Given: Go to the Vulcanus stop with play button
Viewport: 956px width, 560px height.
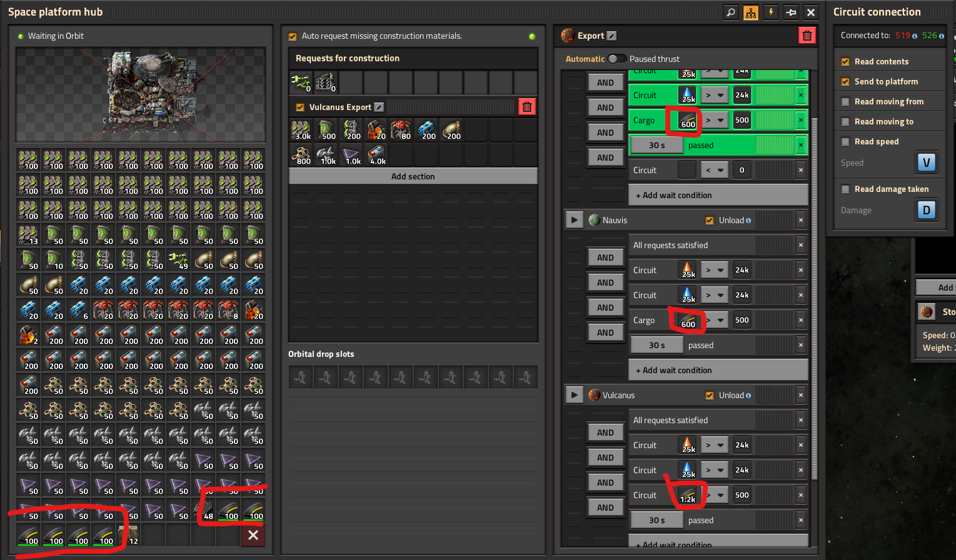Looking at the screenshot, I should (x=574, y=395).
